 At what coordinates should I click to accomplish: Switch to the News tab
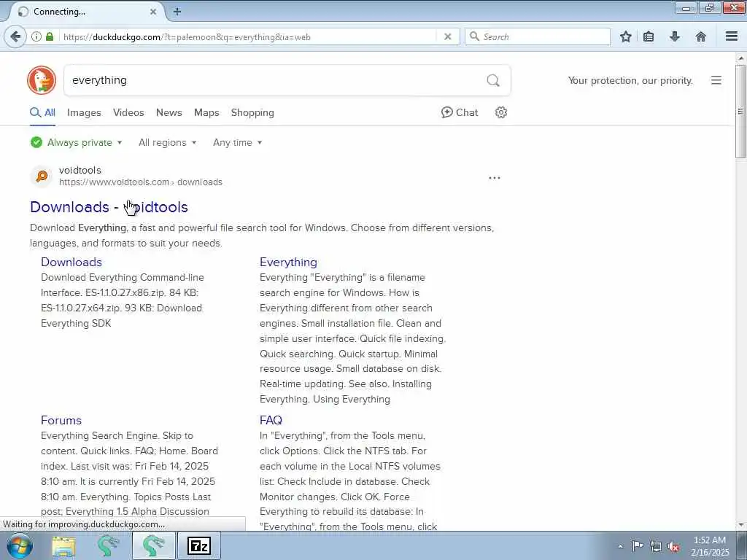[x=169, y=112]
